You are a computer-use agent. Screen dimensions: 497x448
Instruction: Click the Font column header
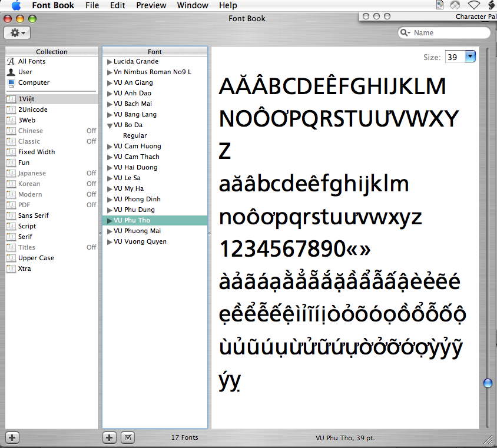pyautogui.click(x=155, y=52)
